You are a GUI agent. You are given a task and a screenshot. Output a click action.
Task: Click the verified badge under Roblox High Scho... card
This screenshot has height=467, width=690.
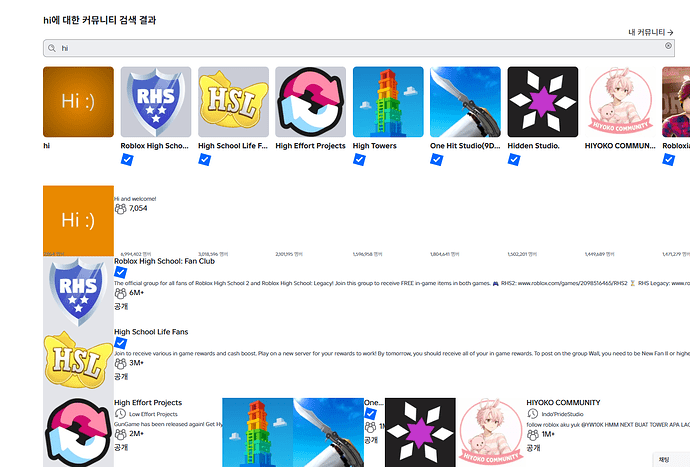point(127,160)
